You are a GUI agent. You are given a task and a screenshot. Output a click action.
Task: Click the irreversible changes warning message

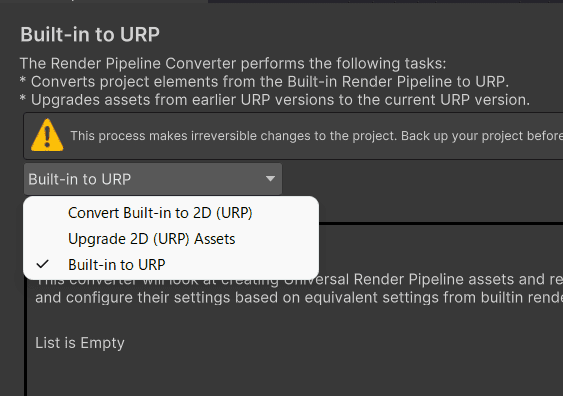coord(316,136)
